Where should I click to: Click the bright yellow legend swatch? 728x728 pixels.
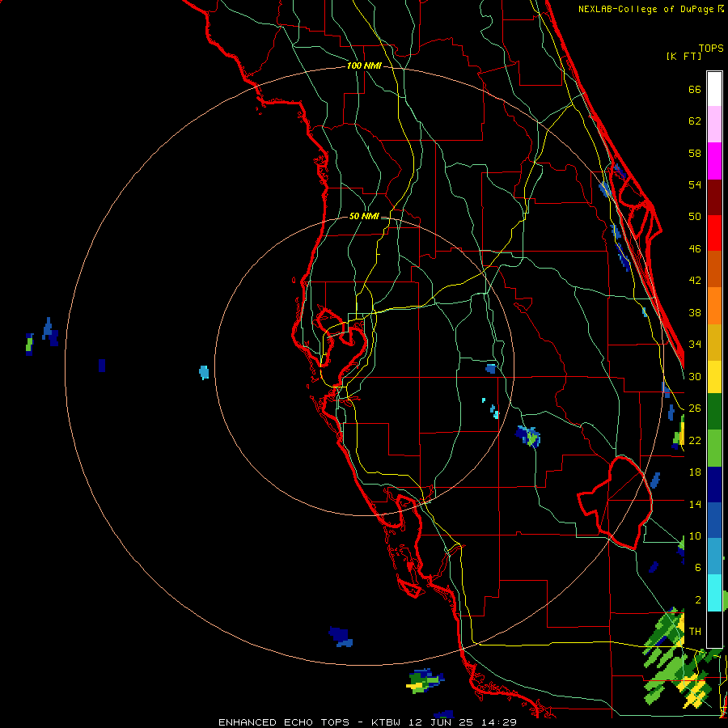(714, 377)
